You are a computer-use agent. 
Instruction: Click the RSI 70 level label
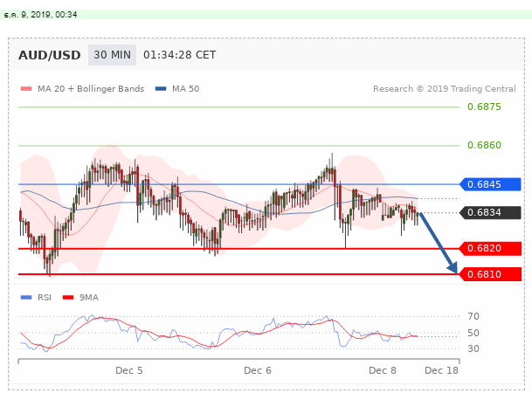pyautogui.click(x=473, y=316)
